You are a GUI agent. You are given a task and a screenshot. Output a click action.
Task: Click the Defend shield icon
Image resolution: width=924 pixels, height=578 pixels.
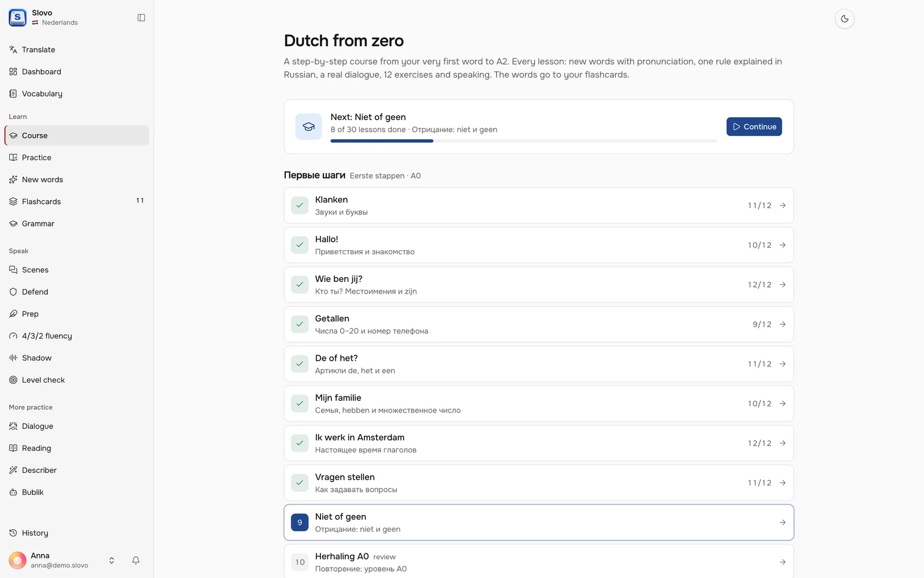(x=13, y=291)
